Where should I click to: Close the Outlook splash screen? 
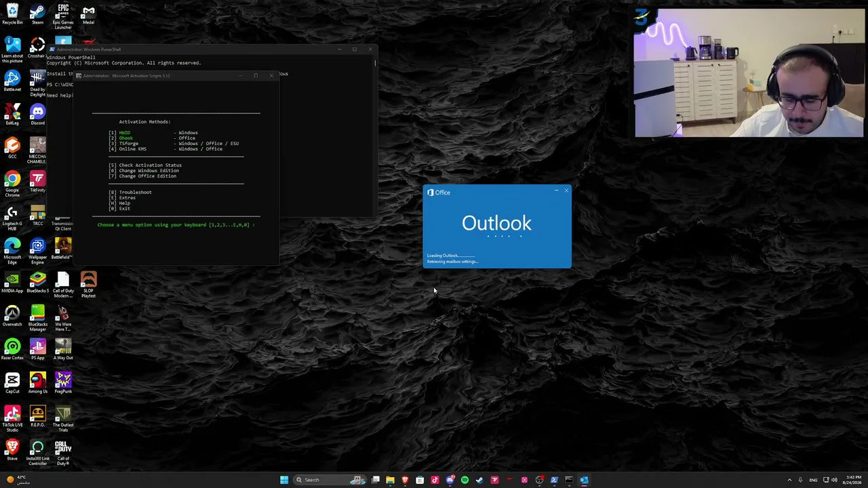point(566,190)
